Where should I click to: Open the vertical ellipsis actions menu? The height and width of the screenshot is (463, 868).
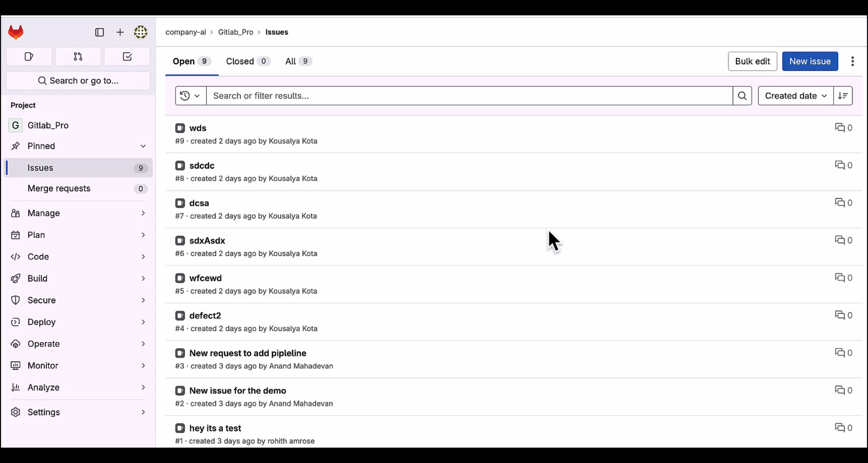click(853, 61)
